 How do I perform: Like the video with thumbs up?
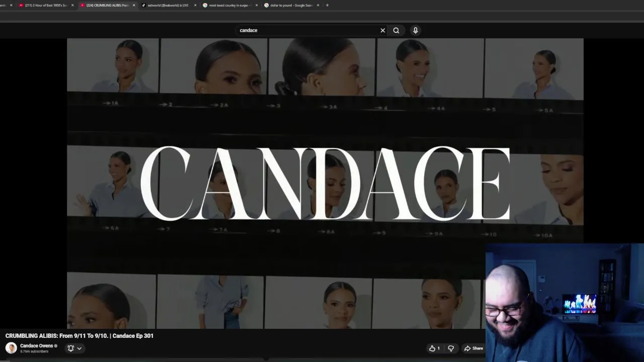click(435, 348)
